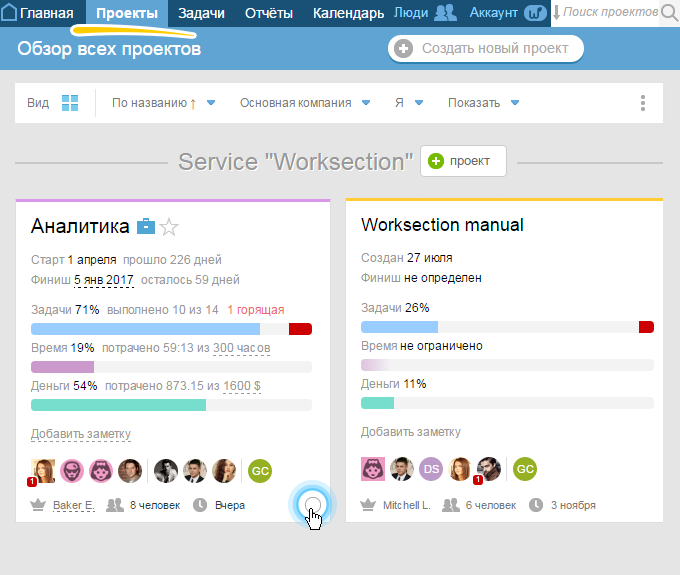Click the clock icon beside 3 ноября
Screen dimensions: 680x575
coord(536,505)
